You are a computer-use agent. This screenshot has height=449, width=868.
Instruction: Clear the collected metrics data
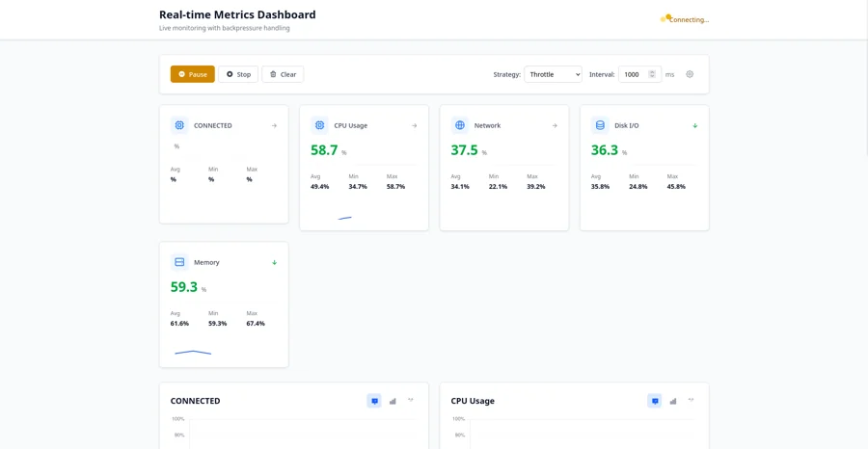283,74
